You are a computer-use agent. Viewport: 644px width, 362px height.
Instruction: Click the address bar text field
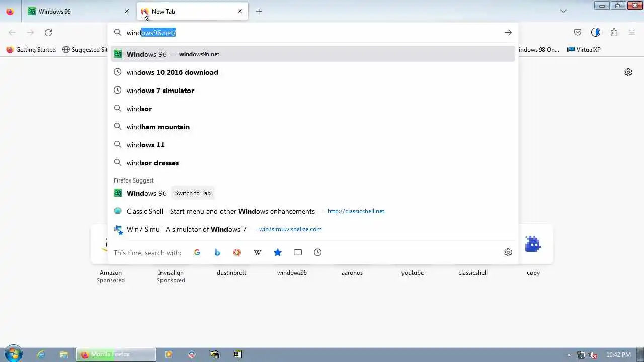click(312, 33)
